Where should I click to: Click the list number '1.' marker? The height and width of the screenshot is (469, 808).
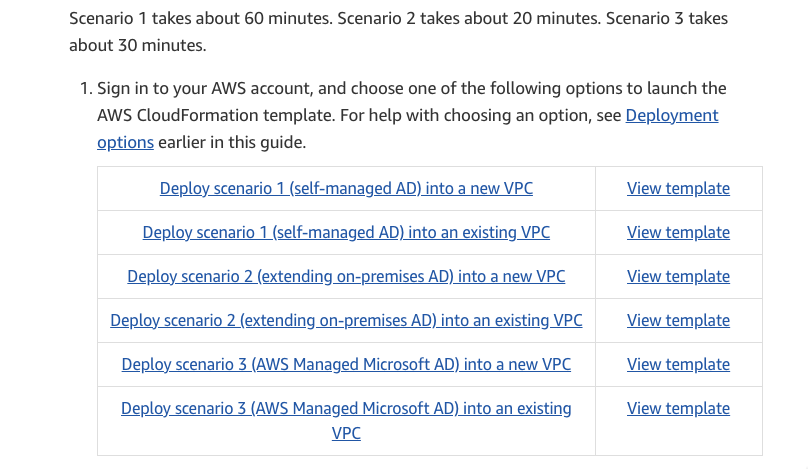(86, 89)
